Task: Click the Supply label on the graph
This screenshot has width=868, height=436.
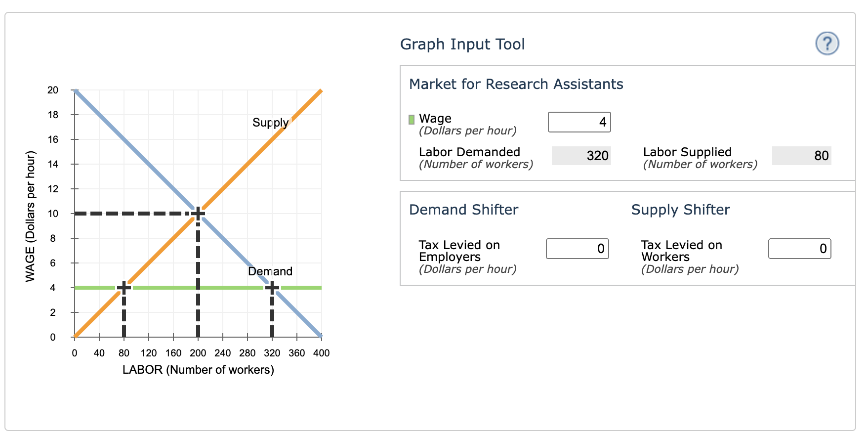Action: click(271, 122)
